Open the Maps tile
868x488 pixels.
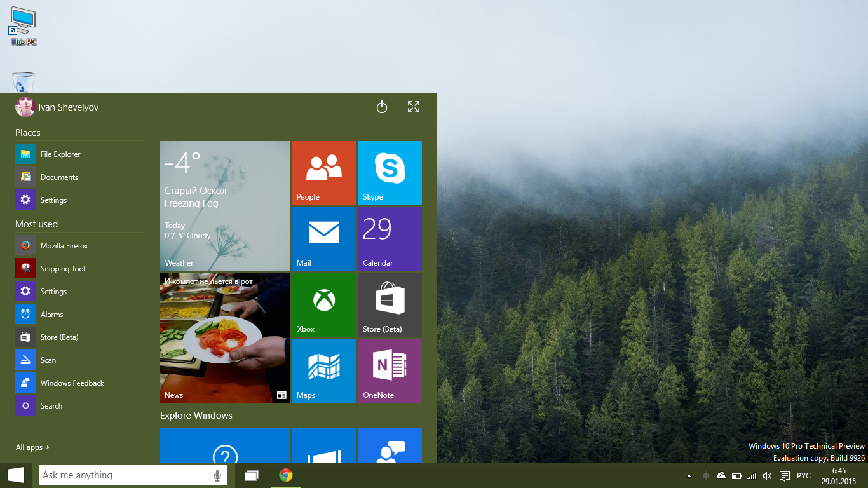click(x=324, y=371)
